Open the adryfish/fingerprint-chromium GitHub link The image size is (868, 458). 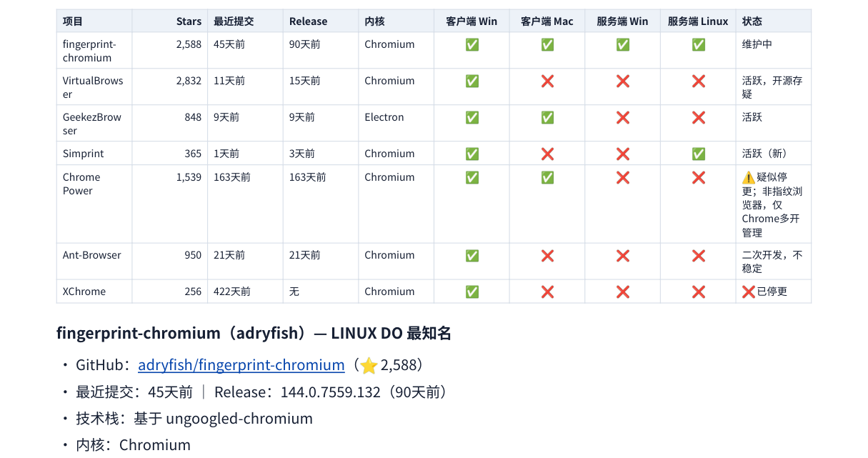(x=241, y=365)
